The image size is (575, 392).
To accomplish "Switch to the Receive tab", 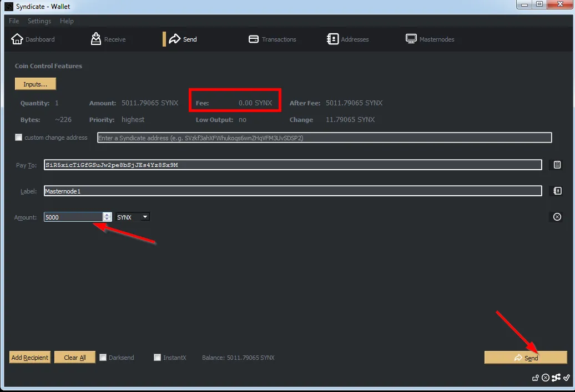I will [x=108, y=39].
